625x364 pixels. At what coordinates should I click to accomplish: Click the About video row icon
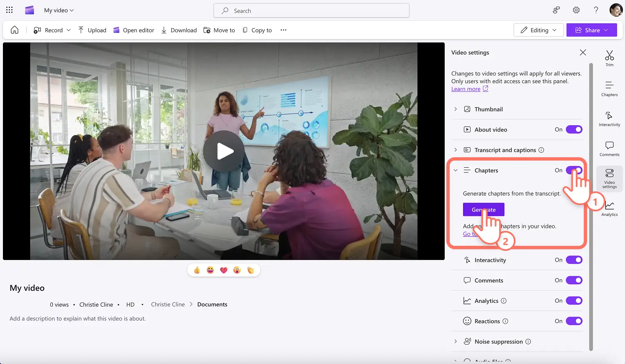(467, 129)
